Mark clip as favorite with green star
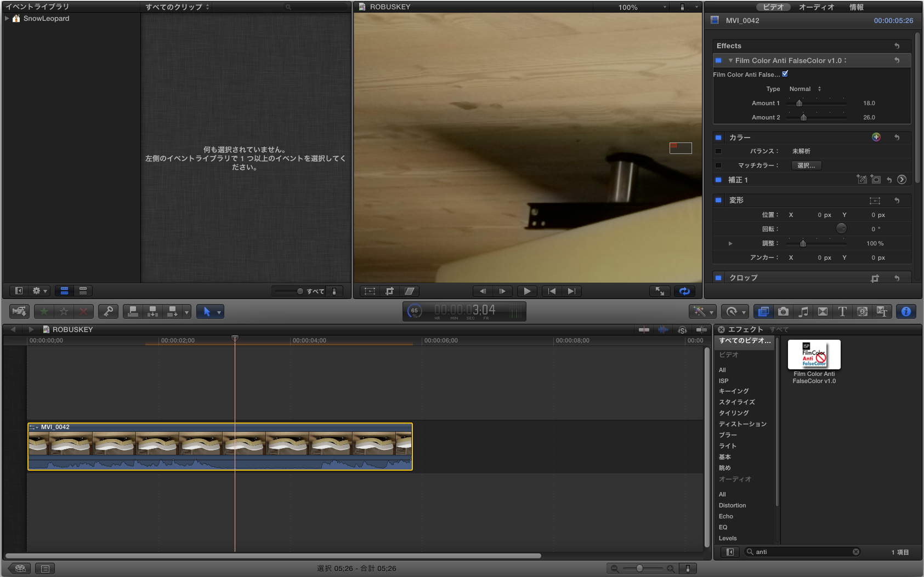Image resolution: width=924 pixels, height=577 pixels. tap(44, 311)
